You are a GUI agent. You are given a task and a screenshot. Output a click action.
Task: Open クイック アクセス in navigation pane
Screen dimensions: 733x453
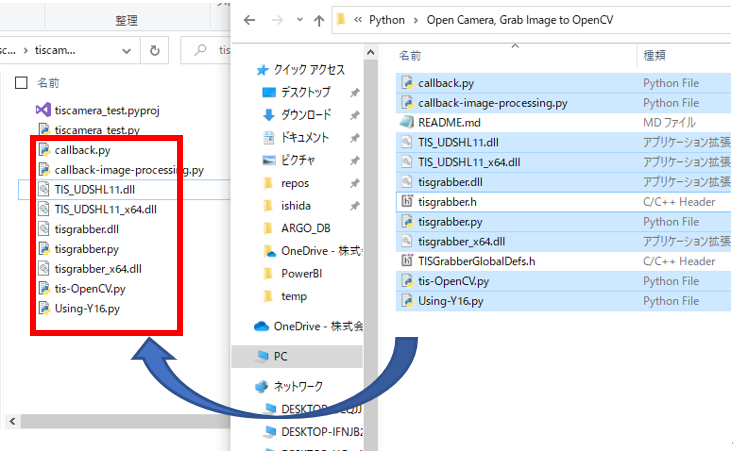pos(309,70)
